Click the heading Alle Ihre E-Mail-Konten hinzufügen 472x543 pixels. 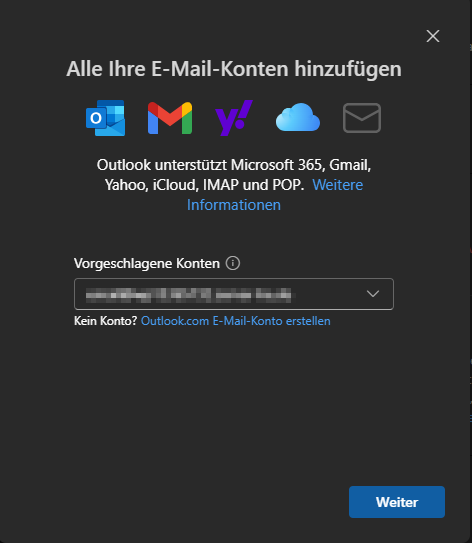pyautogui.click(x=234, y=69)
